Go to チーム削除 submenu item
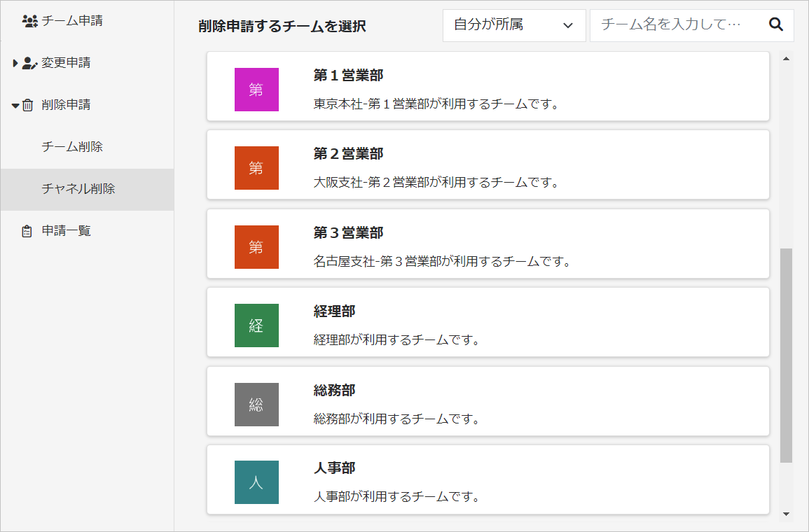Viewport: 809px width, 532px height. (72, 147)
